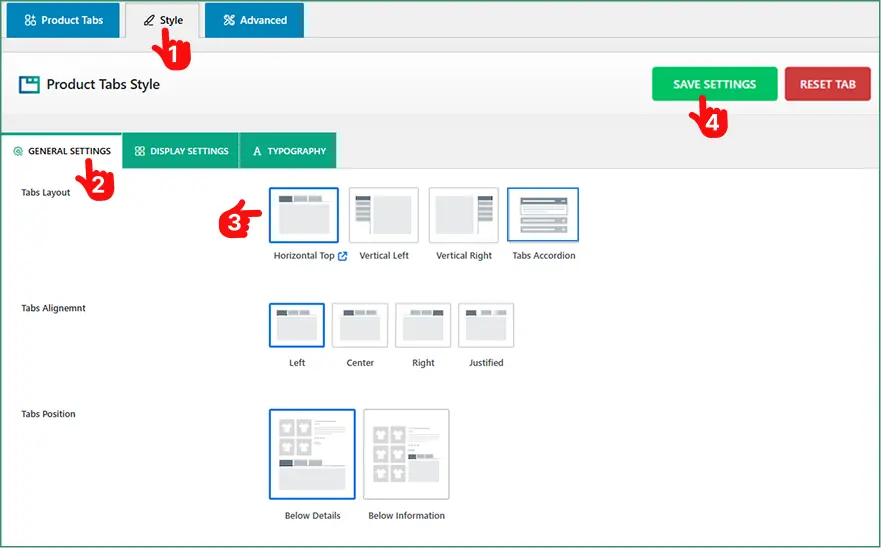Select Below Details tabs position
This screenshot has width=881, height=548.
(x=312, y=454)
